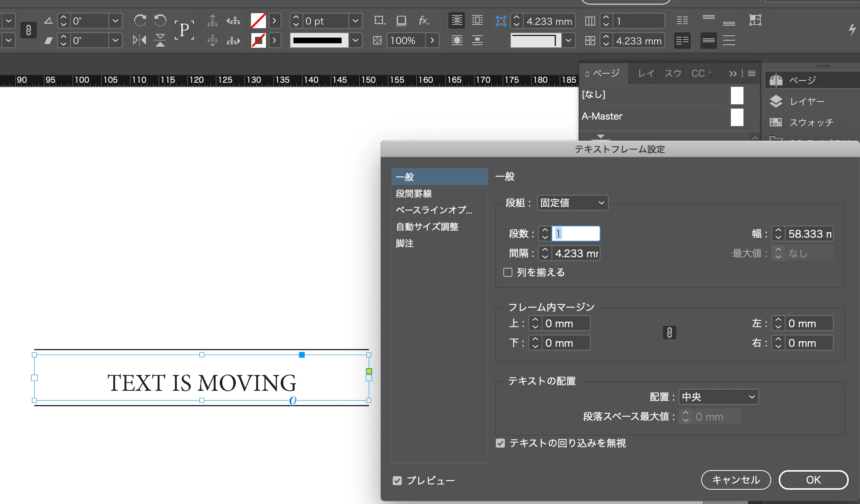Select 自動サイズ調整 in dialog sidebar

pyautogui.click(x=427, y=227)
